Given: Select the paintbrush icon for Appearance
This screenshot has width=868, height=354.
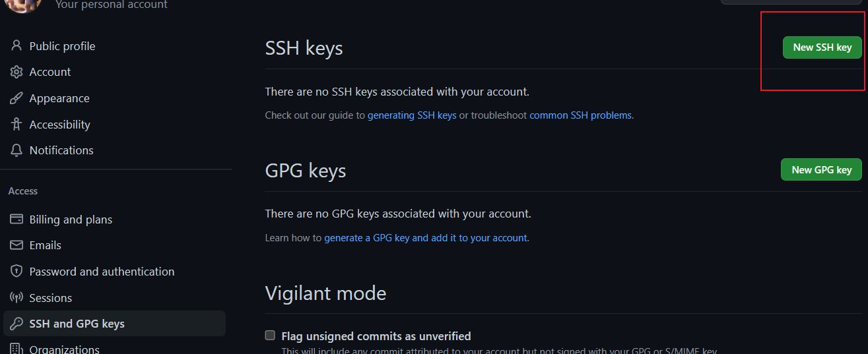Looking at the screenshot, I should pos(17,98).
